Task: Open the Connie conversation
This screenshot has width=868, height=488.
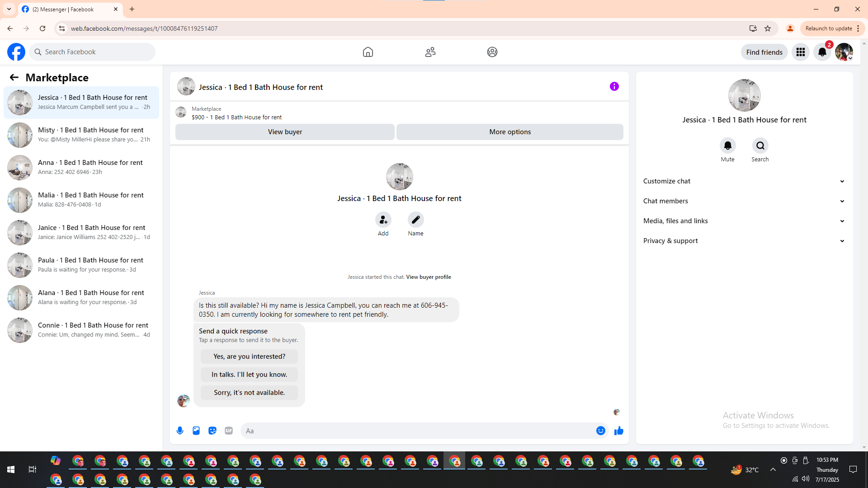Action: point(81,330)
